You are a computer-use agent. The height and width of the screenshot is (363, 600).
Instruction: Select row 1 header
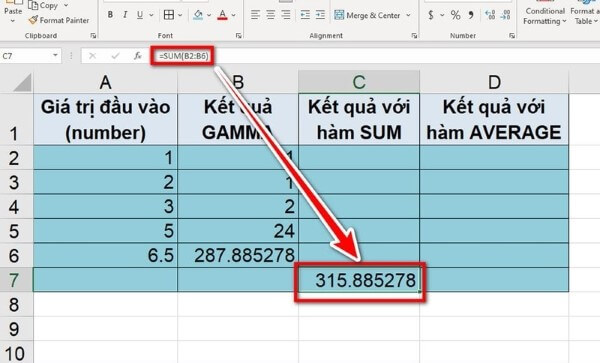click(16, 119)
